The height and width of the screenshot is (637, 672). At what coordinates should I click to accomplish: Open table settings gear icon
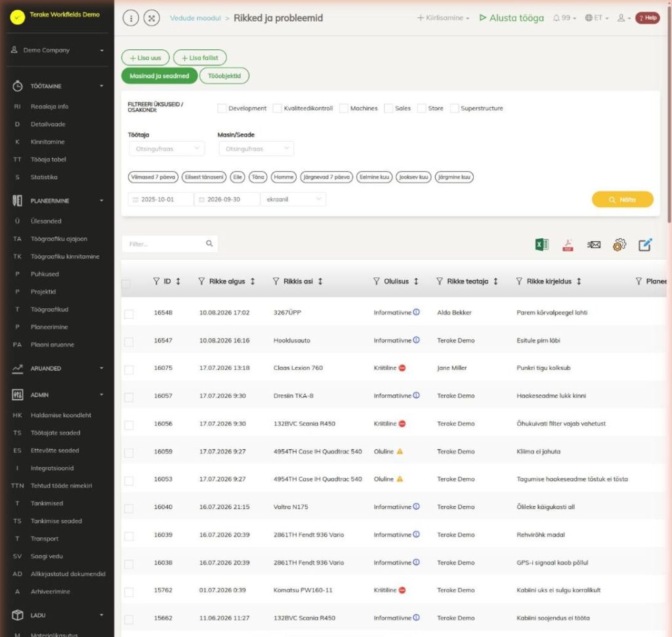pyautogui.click(x=619, y=245)
